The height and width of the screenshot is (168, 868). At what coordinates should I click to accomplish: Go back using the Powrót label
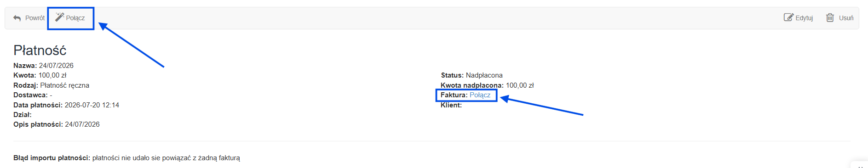[35, 18]
